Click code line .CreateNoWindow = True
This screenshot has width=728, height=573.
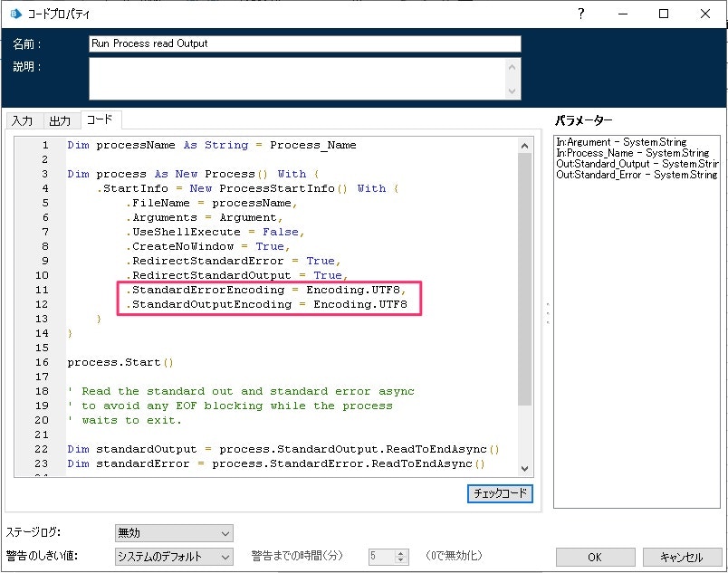point(207,246)
